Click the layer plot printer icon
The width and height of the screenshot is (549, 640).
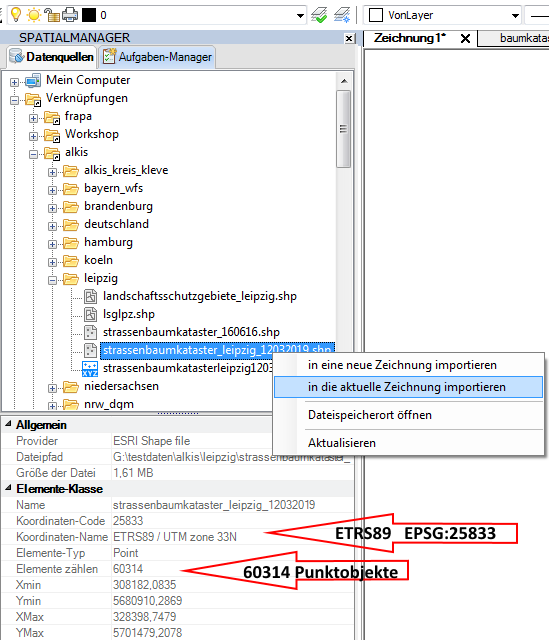[x=70, y=15]
